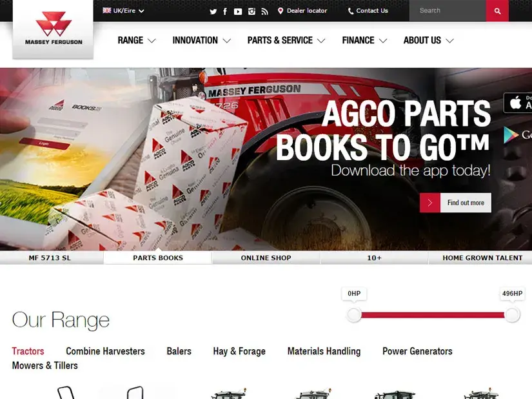Expand the Range navigation menu
The width and height of the screenshot is (532, 399).
137,41
